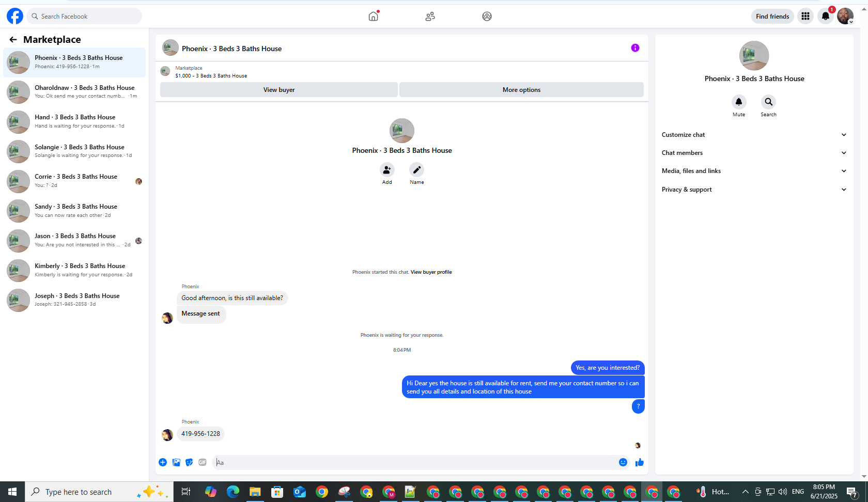Open Windows Start menu

[12, 492]
